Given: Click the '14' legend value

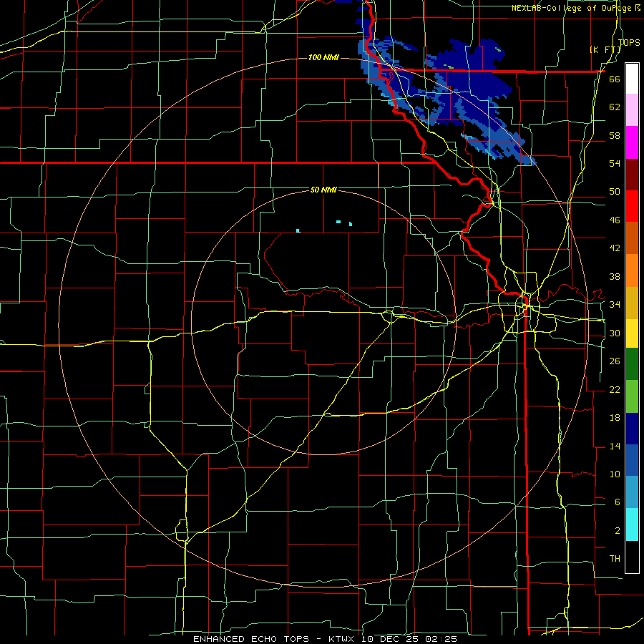Looking at the screenshot, I should coord(615,446).
